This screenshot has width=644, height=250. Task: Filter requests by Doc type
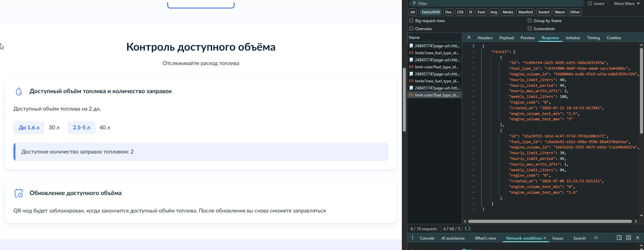(448, 12)
